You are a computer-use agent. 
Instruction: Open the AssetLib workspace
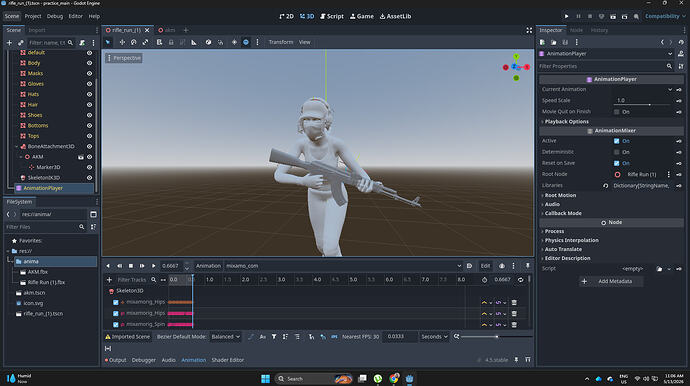395,16
